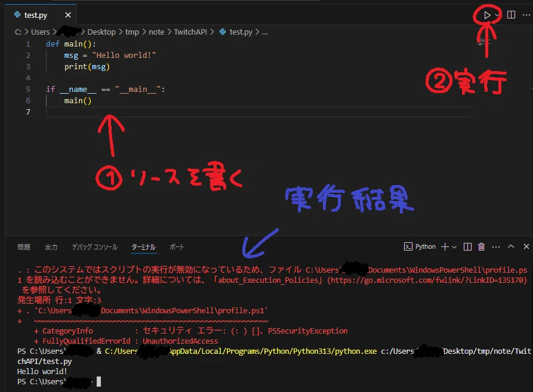
Task: Open the go.microsoft.com link in the terminal
Action: click(x=429, y=280)
